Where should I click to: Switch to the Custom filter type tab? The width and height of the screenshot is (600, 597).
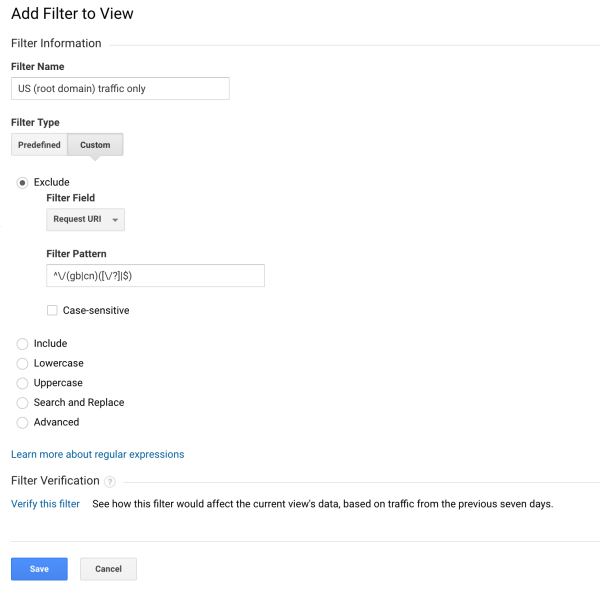(95, 145)
